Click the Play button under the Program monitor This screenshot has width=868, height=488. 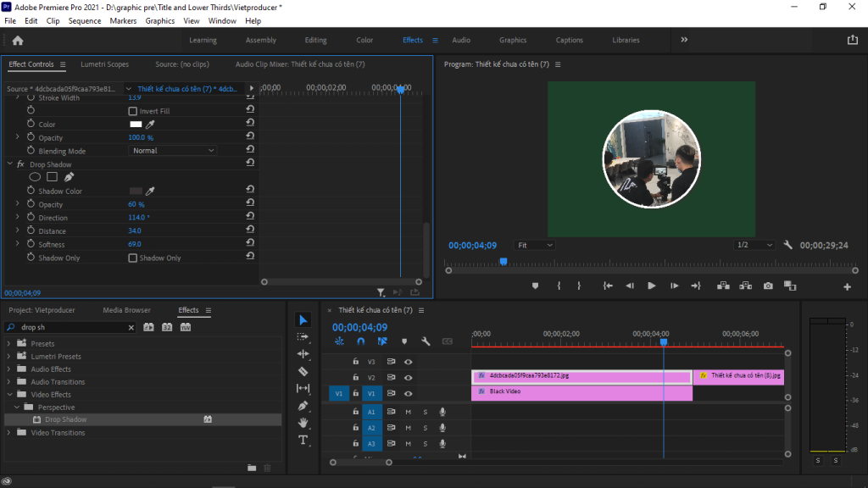pyautogui.click(x=652, y=286)
